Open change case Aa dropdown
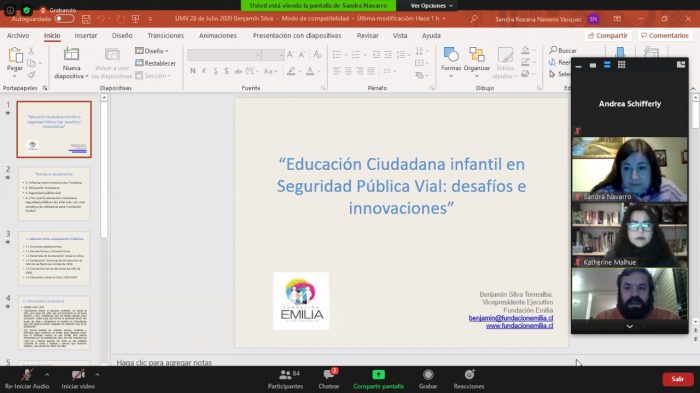This screenshot has width=700, height=393. click(270, 71)
